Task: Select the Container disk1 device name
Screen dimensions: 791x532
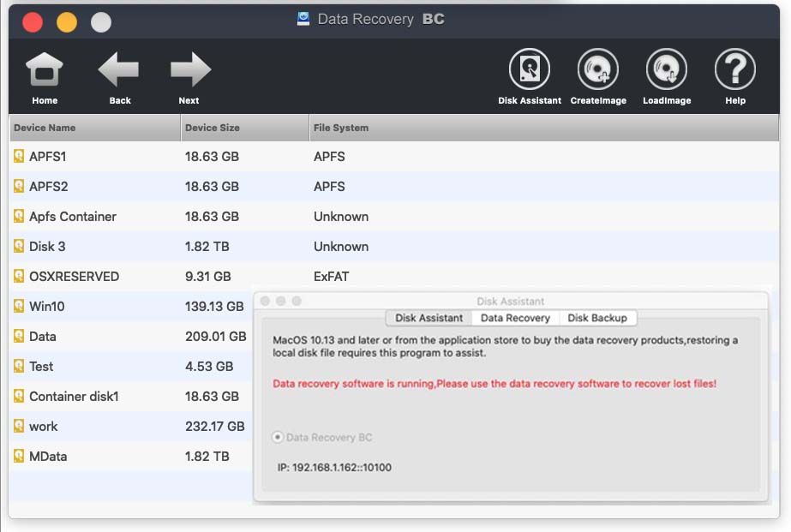Action: [74, 397]
